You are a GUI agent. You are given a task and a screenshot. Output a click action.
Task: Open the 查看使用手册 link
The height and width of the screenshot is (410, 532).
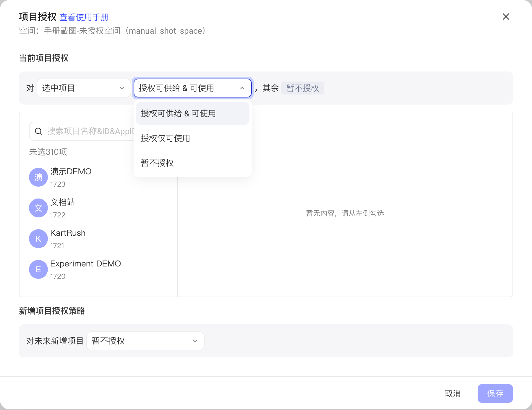(x=84, y=17)
